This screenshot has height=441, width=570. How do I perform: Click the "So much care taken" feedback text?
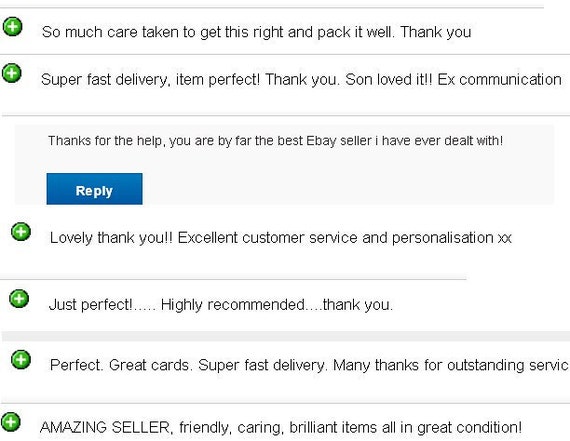257,32
